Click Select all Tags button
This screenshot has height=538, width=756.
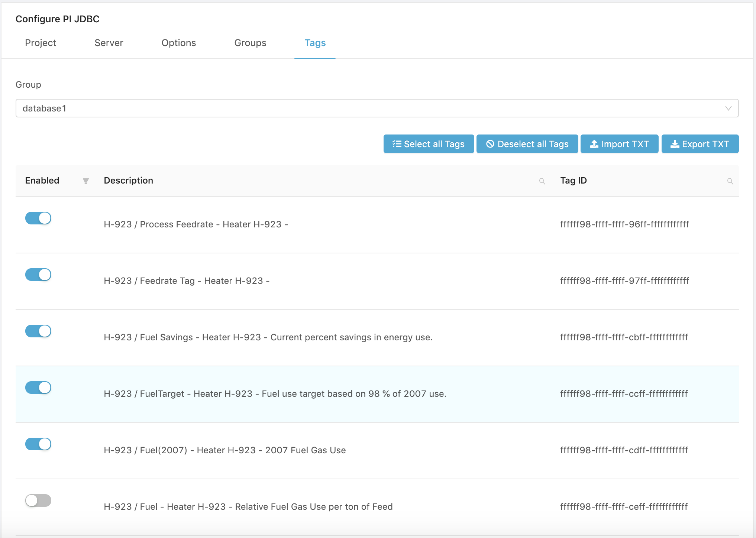point(429,144)
